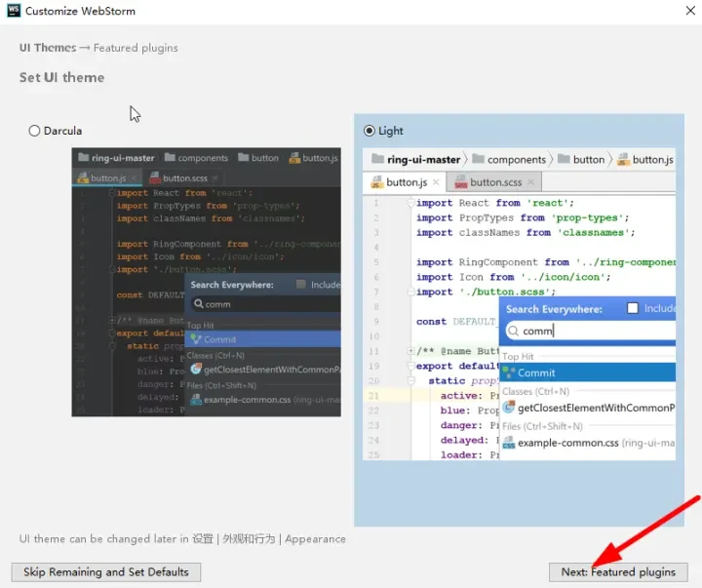The width and height of the screenshot is (702, 588).
Task: Click the getClosestElementWithCommonP class icon in Light preview
Action: click(508, 408)
